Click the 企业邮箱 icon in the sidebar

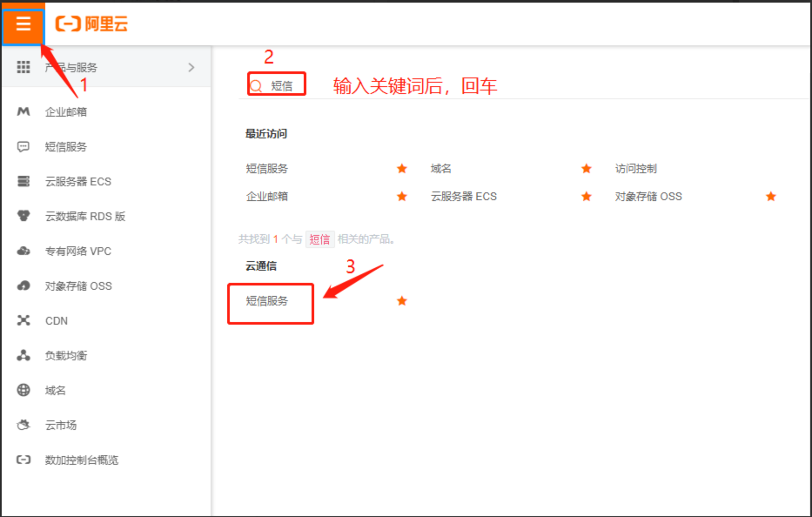click(x=23, y=111)
